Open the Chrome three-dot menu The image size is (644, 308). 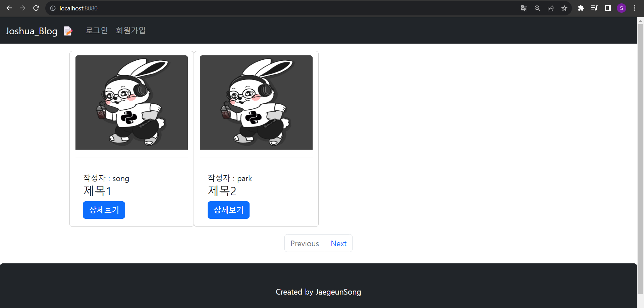pyautogui.click(x=635, y=8)
